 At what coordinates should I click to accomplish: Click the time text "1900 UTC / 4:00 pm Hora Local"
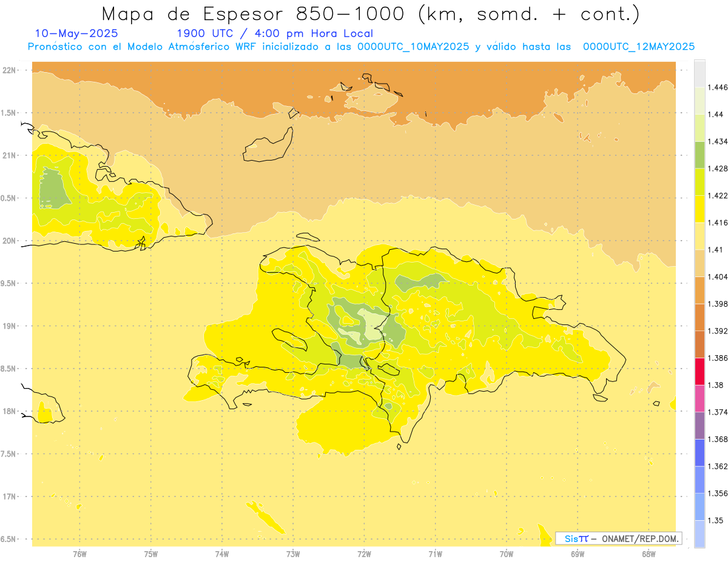tap(275, 33)
